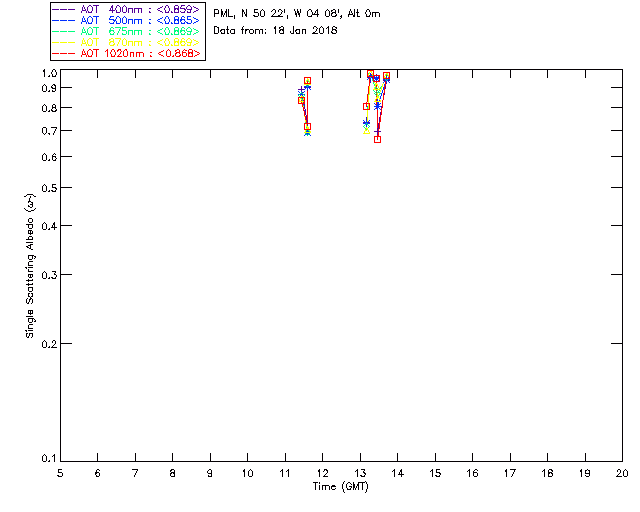Click x-axis tick label 7
The width and height of the screenshot is (640, 512).
(x=135, y=473)
